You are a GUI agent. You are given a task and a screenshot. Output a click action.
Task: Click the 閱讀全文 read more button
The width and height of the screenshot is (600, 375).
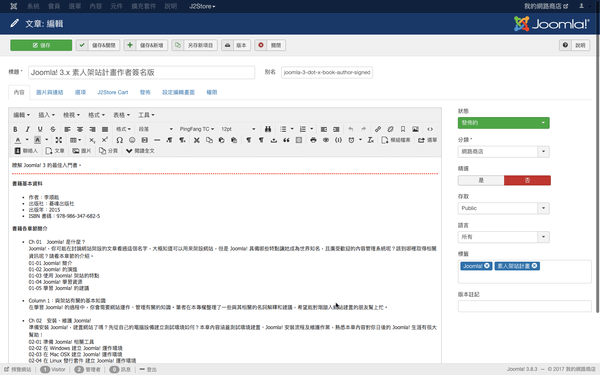coord(140,151)
